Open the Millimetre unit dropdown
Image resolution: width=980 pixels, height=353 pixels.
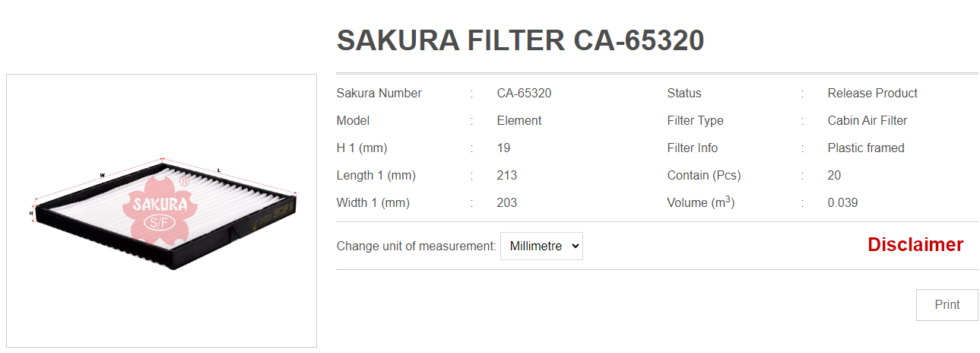541,246
